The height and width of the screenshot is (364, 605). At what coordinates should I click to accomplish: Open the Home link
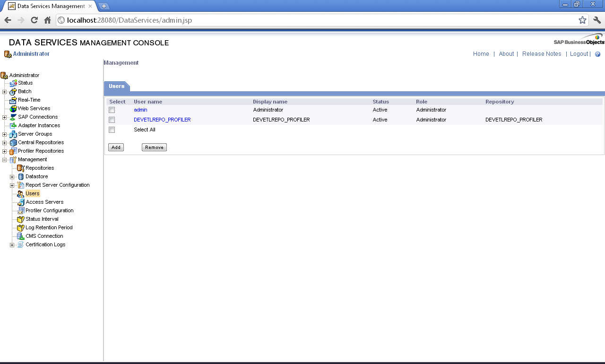481,54
